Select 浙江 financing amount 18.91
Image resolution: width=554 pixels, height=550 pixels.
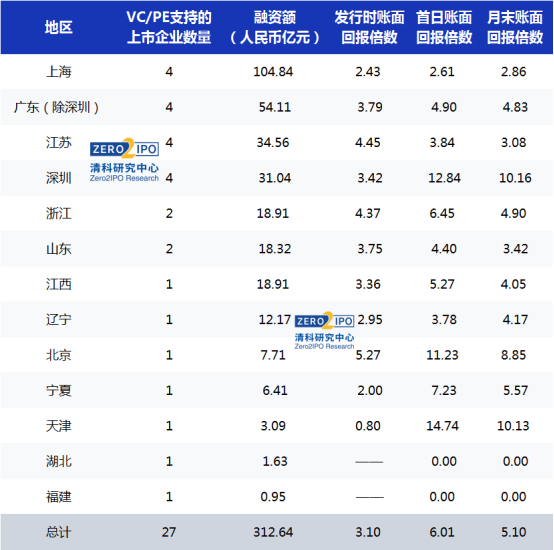[273, 213]
